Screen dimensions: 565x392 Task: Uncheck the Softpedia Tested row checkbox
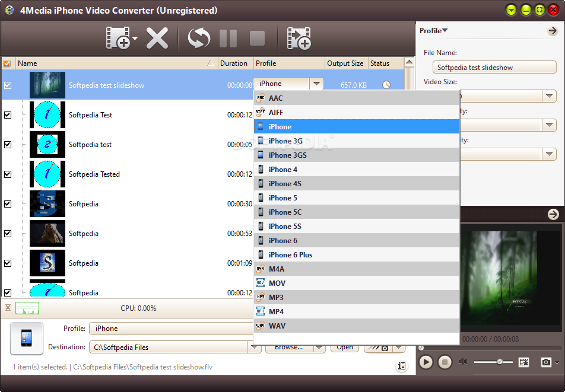click(8, 174)
